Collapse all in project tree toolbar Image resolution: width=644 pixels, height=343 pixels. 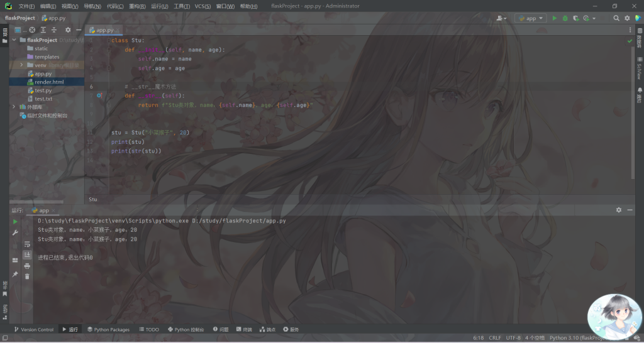coord(54,30)
